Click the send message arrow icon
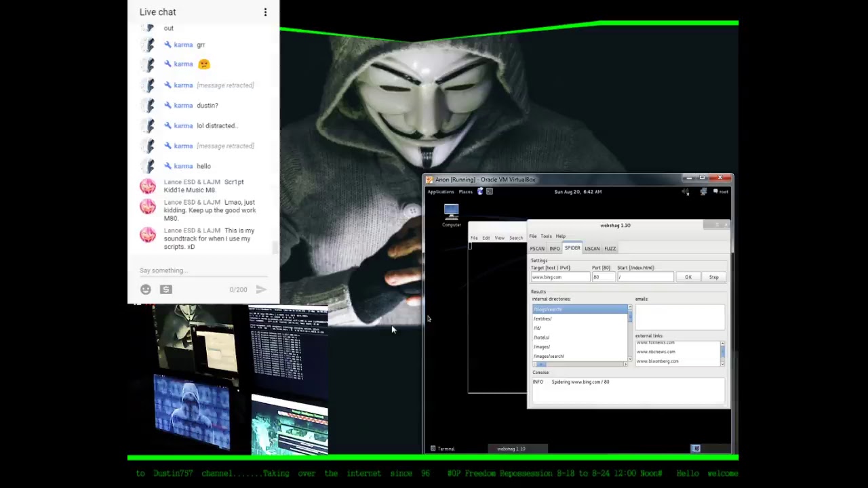 pos(261,289)
